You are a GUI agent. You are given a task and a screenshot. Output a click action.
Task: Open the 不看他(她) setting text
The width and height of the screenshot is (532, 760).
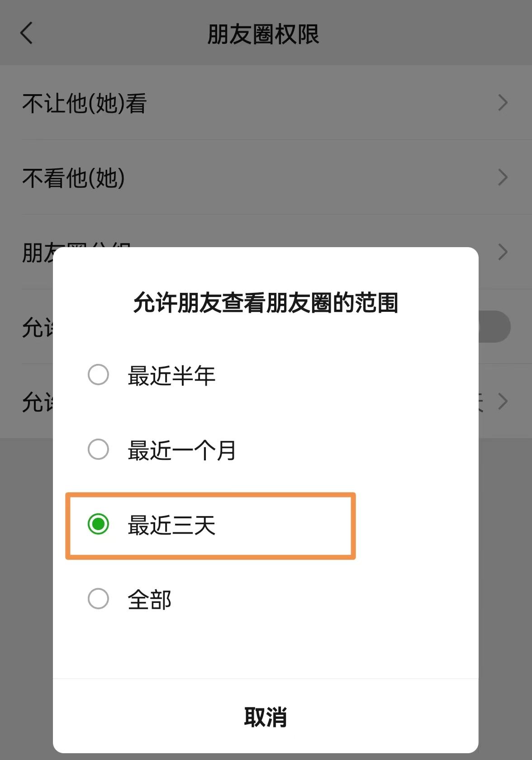click(x=74, y=177)
